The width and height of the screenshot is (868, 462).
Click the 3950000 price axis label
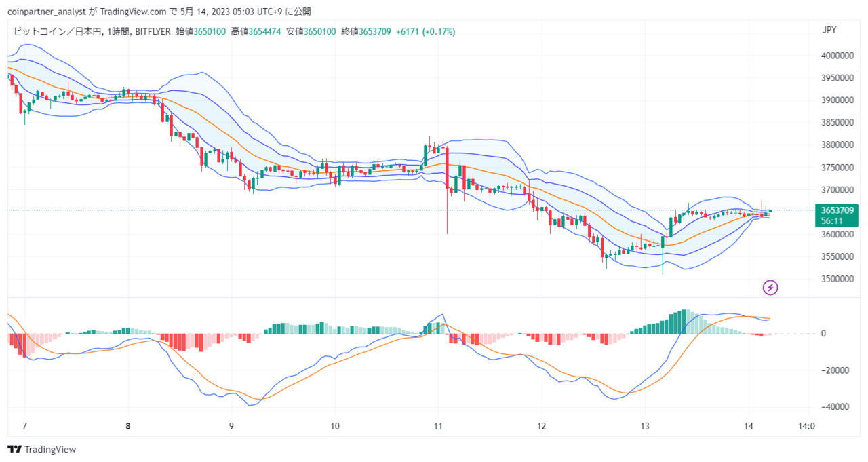(837, 78)
